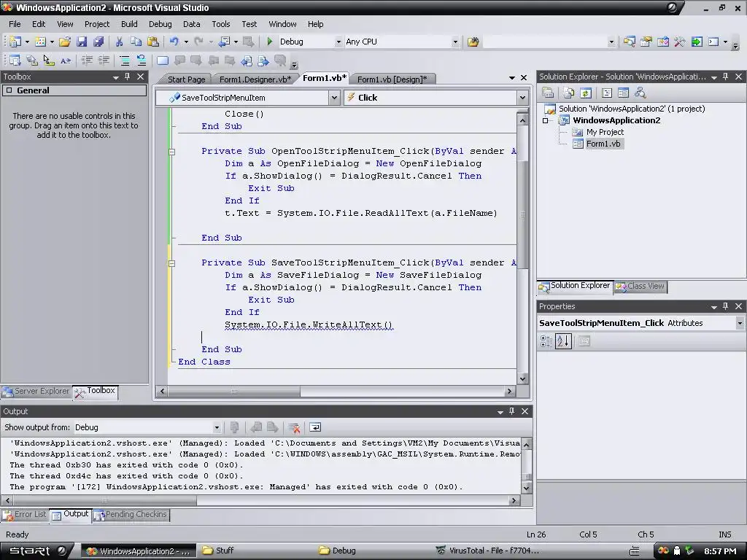Click the Start Page green arrow icon
This screenshot has width=747, height=560.
[x=697, y=42]
